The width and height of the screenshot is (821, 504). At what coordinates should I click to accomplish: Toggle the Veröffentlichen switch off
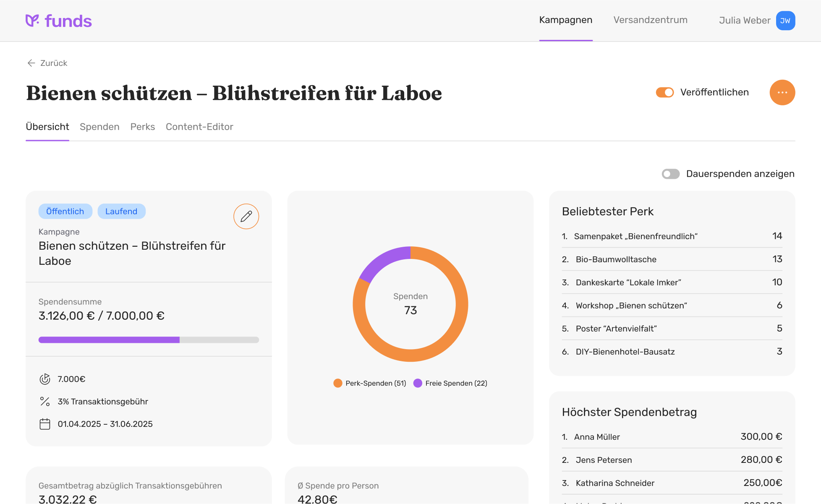tap(665, 92)
